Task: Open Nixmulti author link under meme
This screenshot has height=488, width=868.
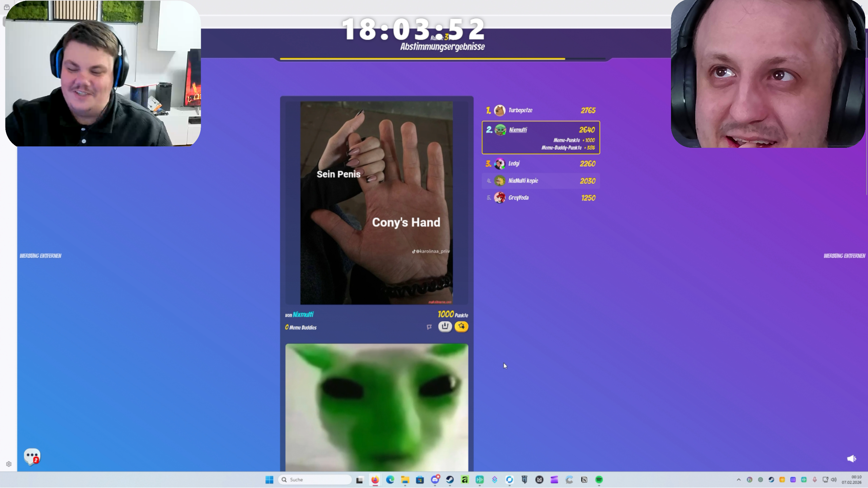Action: pyautogui.click(x=303, y=314)
